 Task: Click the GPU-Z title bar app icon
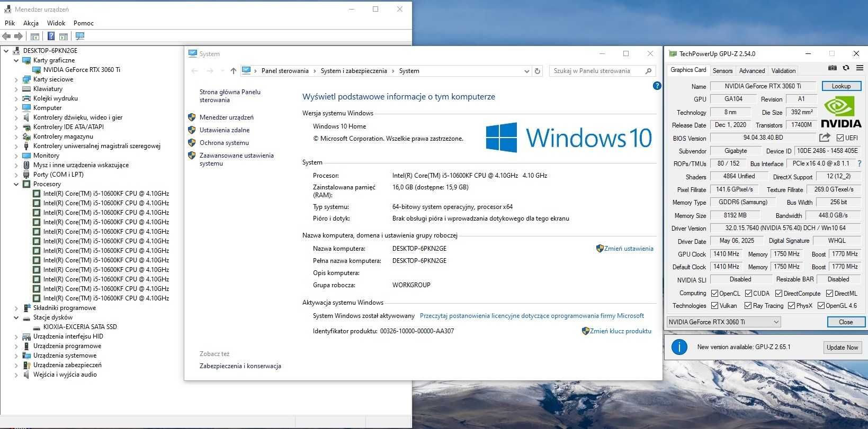[x=673, y=53]
